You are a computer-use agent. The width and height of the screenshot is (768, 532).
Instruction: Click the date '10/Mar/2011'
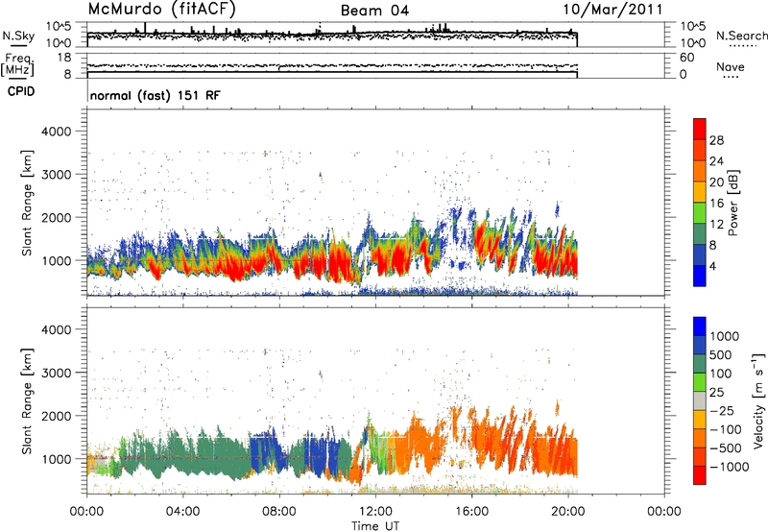click(612, 9)
